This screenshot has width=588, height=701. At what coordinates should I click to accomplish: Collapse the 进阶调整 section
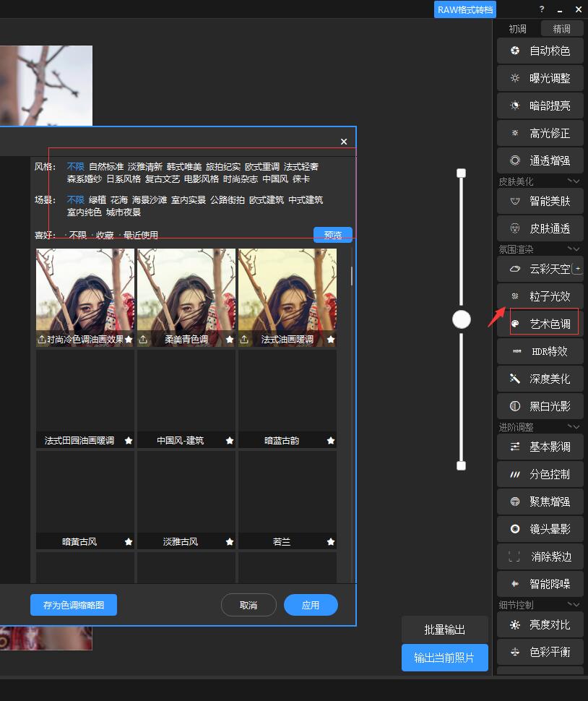click(x=575, y=427)
